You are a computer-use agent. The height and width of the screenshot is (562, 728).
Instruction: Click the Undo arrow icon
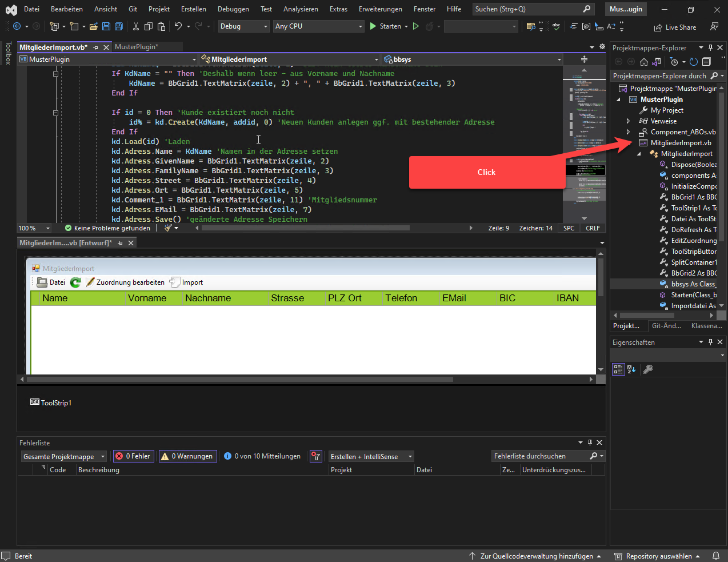point(178,26)
